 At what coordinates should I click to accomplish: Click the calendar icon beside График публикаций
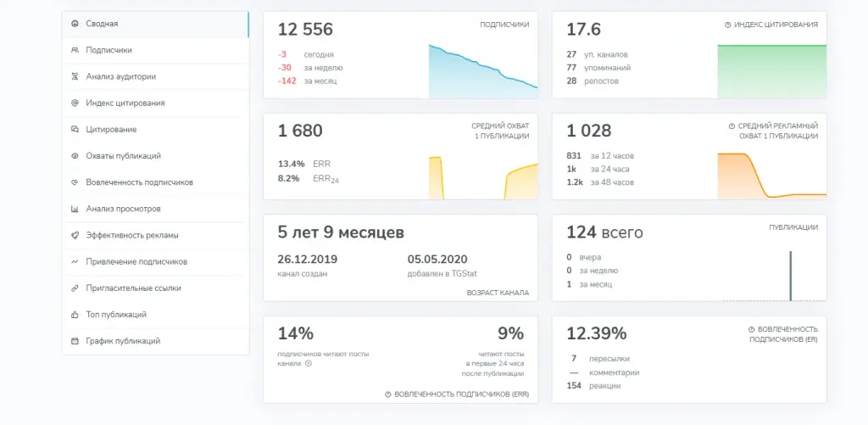(x=75, y=341)
